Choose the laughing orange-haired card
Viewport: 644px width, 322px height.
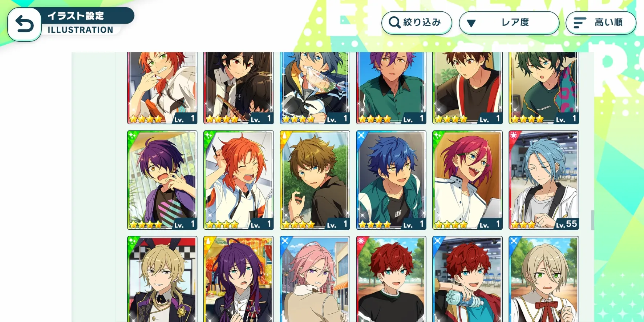coord(239,180)
